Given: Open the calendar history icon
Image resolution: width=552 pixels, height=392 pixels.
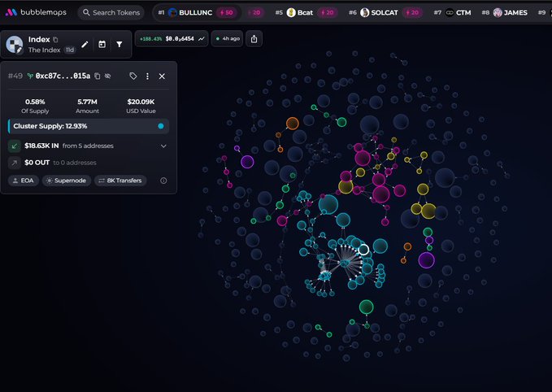Looking at the screenshot, I should point(102,45).
